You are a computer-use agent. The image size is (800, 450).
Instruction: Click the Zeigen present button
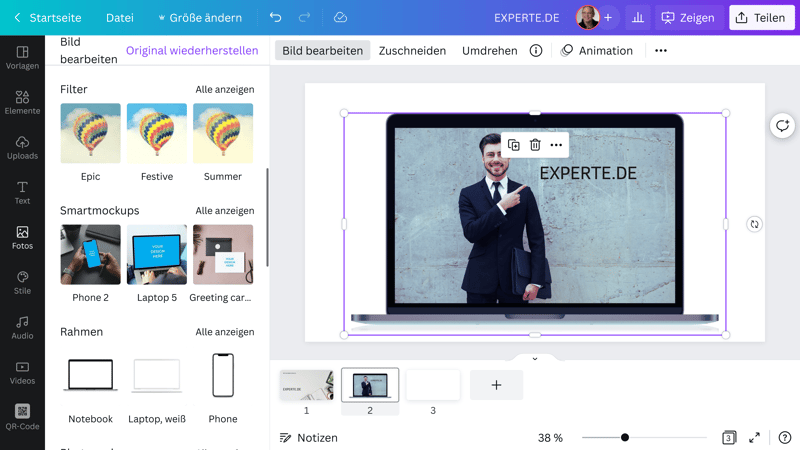[689, 17]
